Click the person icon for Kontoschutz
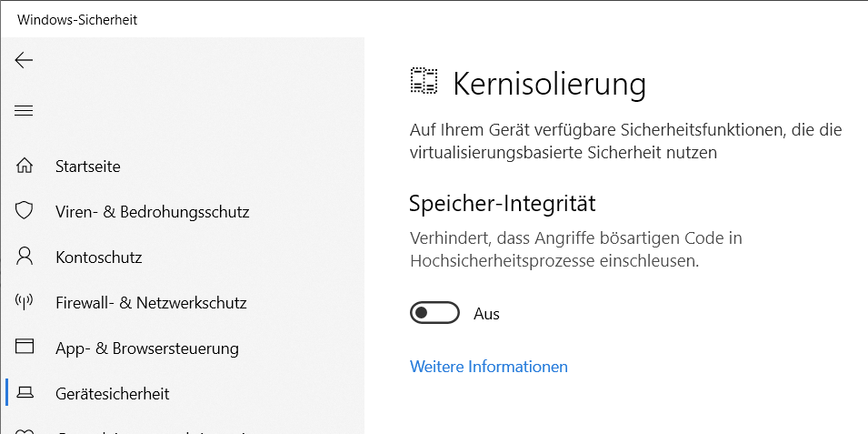The image size is (868, 434). pos(25,257)
